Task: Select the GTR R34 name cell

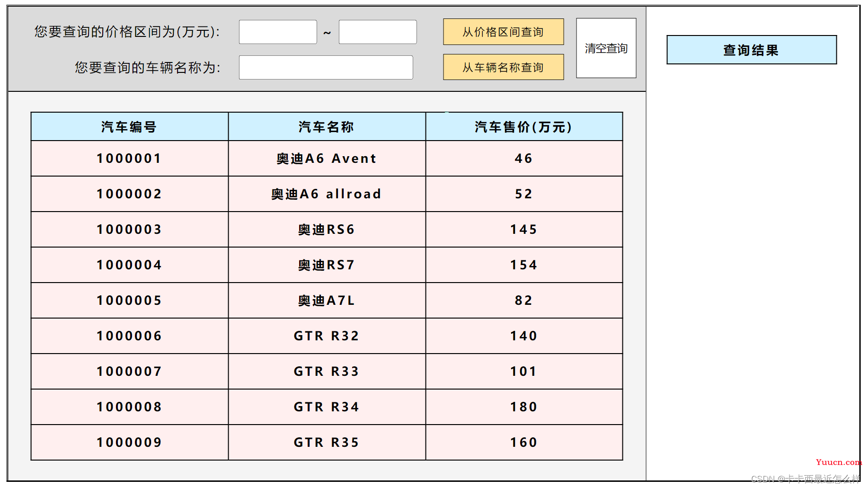Action: pyautogui.click(x=327, y=407)
